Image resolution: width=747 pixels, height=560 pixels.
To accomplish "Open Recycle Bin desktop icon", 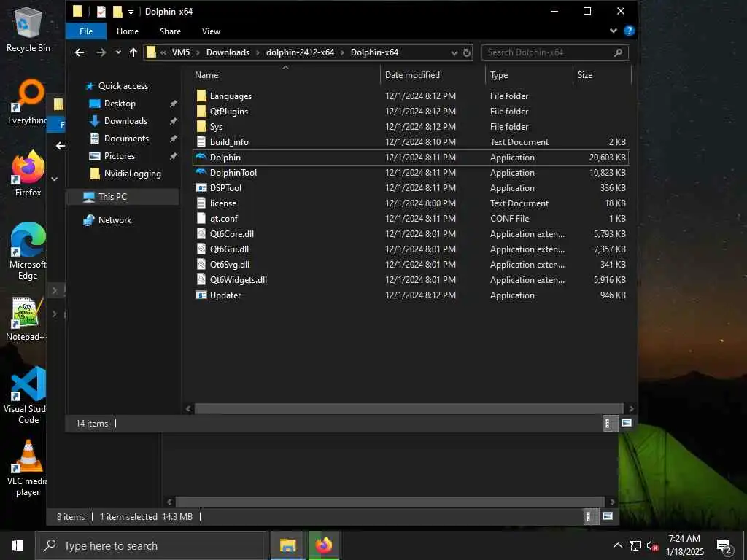I will (28, 31).
